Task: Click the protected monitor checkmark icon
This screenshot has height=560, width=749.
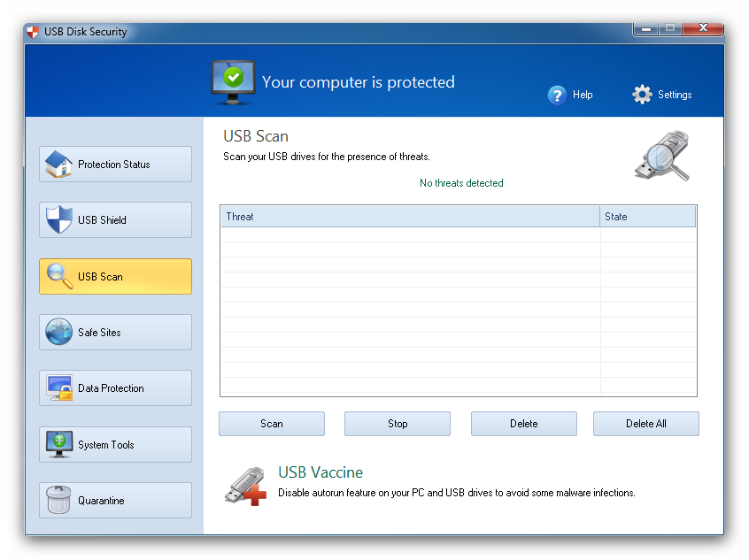Action: tap(233, 82)
